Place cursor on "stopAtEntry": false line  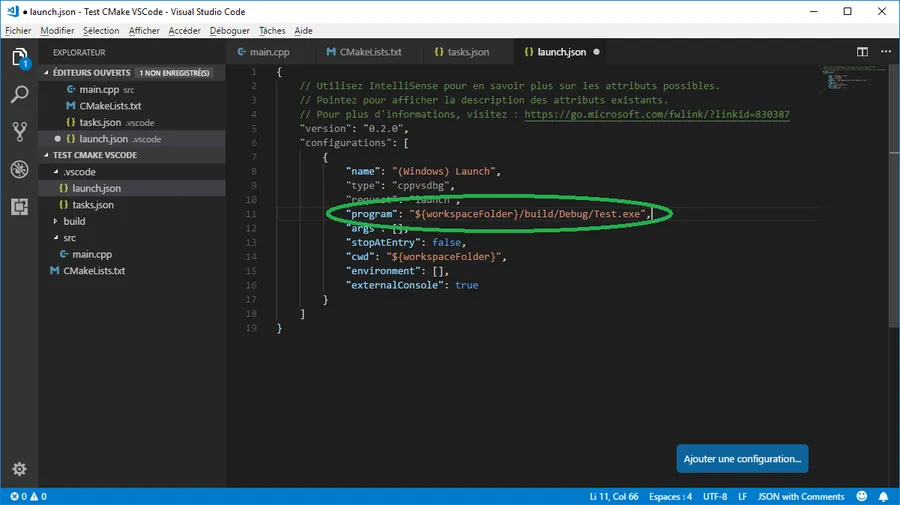(406, 242)
